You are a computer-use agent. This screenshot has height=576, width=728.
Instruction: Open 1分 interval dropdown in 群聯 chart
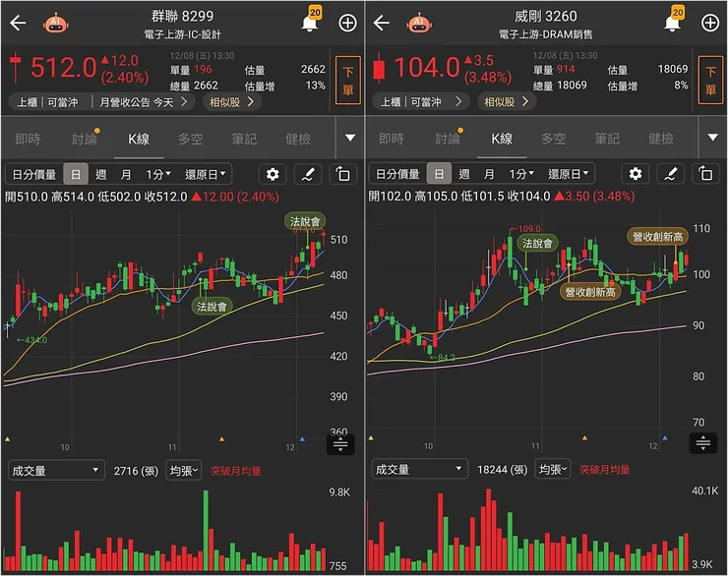[158, 175]
